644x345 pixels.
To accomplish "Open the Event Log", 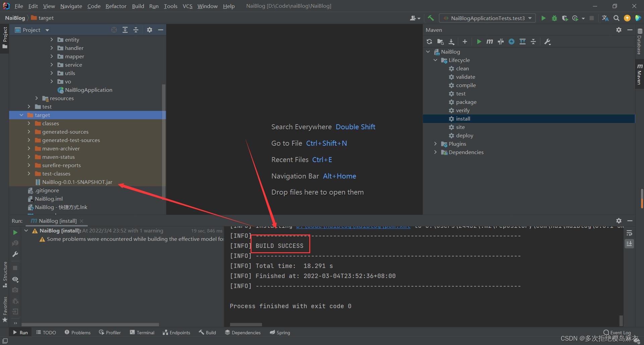I will click(617, 333).
